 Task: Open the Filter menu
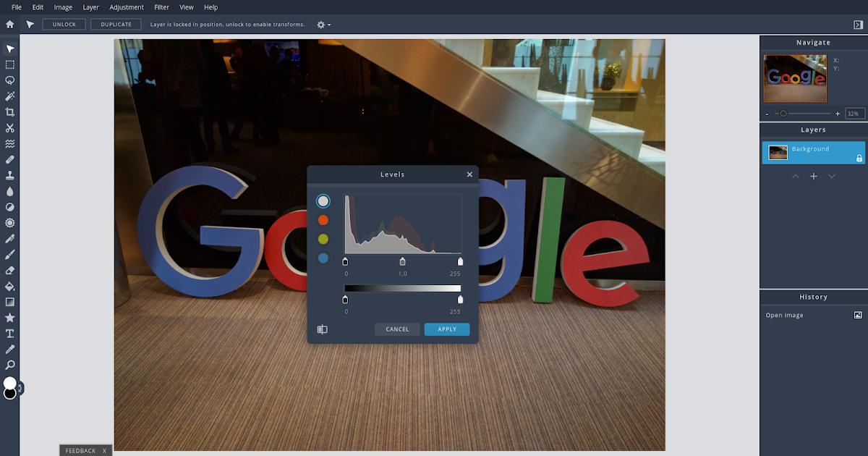click(162, 7)
